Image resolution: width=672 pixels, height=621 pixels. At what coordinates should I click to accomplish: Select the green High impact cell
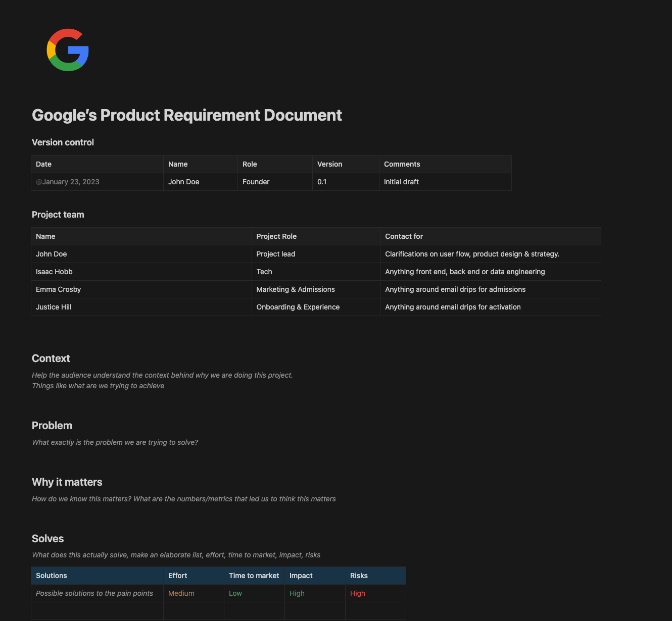(x=315, y=593)
